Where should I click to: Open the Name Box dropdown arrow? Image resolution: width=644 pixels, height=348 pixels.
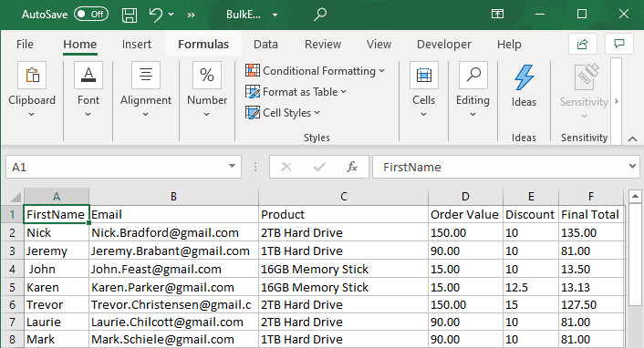(x=232, y=166)
